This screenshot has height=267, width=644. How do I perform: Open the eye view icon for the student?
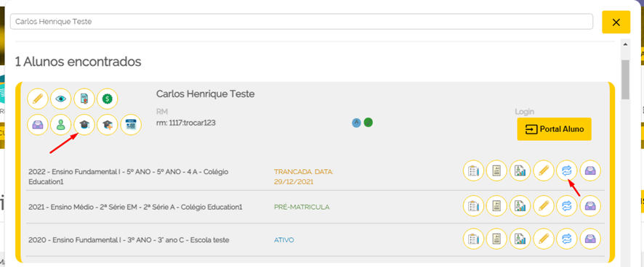61,99
